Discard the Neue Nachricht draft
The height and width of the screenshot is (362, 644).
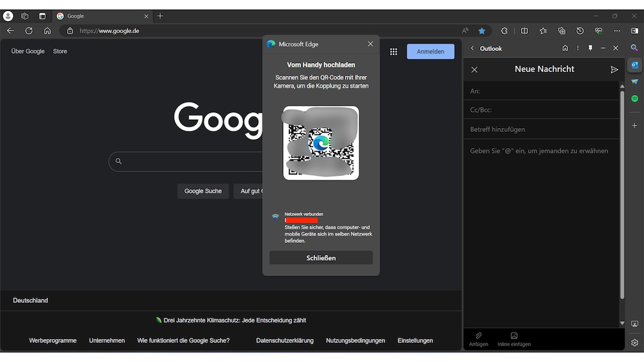coord(474,69)
